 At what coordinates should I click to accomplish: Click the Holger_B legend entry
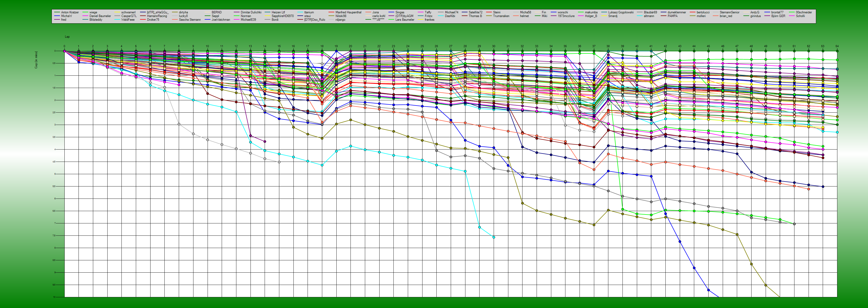591,16
